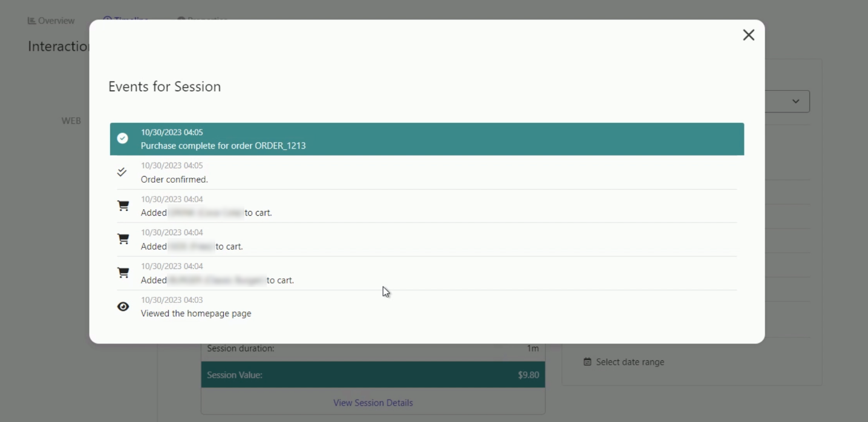Dismiss the Events for Session dialog
This screenshot has width=868, height=422.
coord(749,35)
